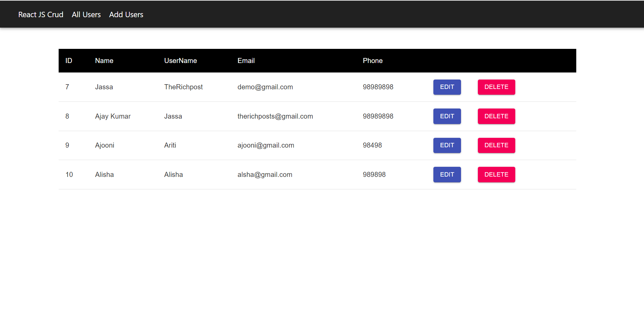Edit the user Alisha
This screenshot has width=644, height=309.
pos(447,175)
